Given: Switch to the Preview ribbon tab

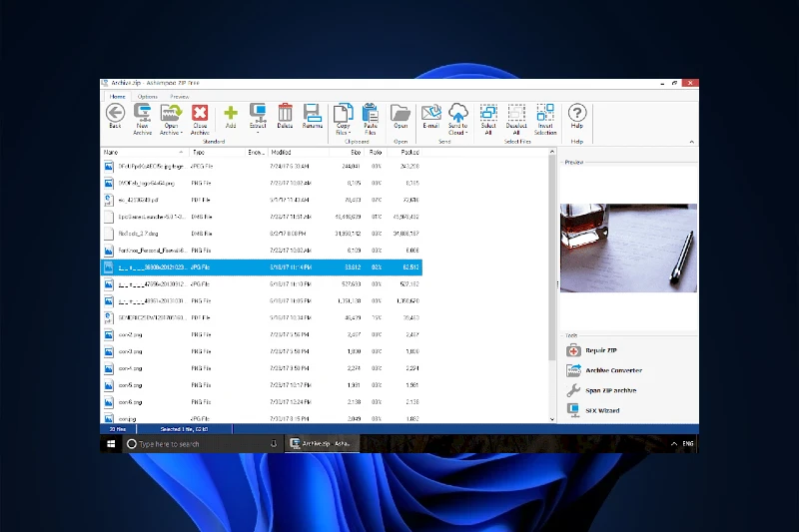Looking at the screenshot, I should (x=180, y=96).
